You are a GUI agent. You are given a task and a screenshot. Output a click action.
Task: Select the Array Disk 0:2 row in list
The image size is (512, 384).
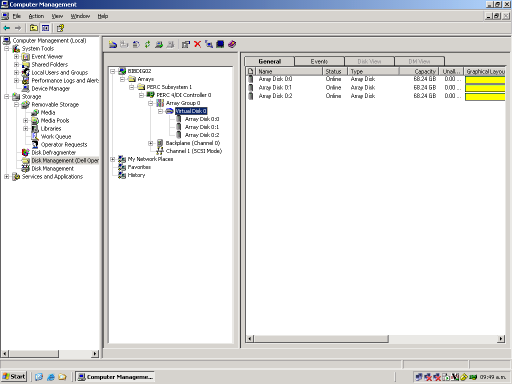pos(376,96)
